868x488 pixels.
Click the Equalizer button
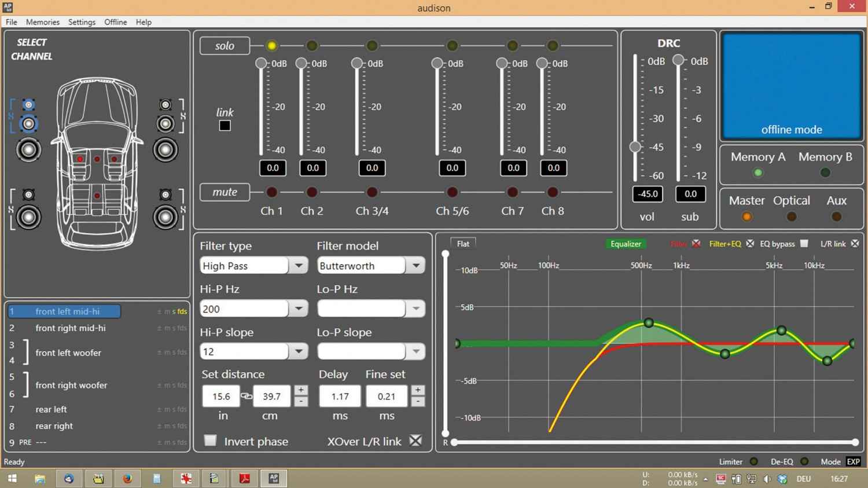(x=626, y=244)
